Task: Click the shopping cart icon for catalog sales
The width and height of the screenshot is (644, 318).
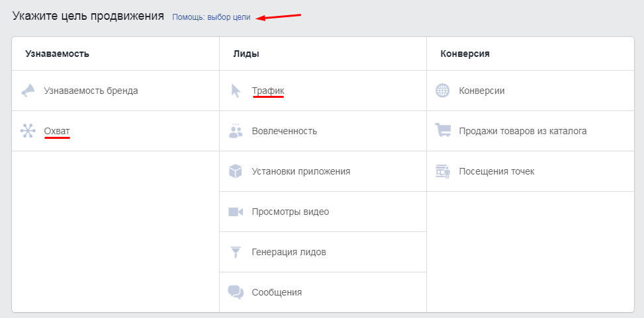Action: pyautogui.click(x=443, y=131)
